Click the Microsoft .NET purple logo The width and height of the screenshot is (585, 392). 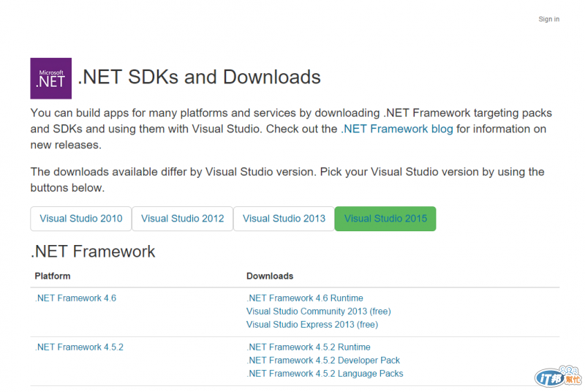tap(50, 78)
